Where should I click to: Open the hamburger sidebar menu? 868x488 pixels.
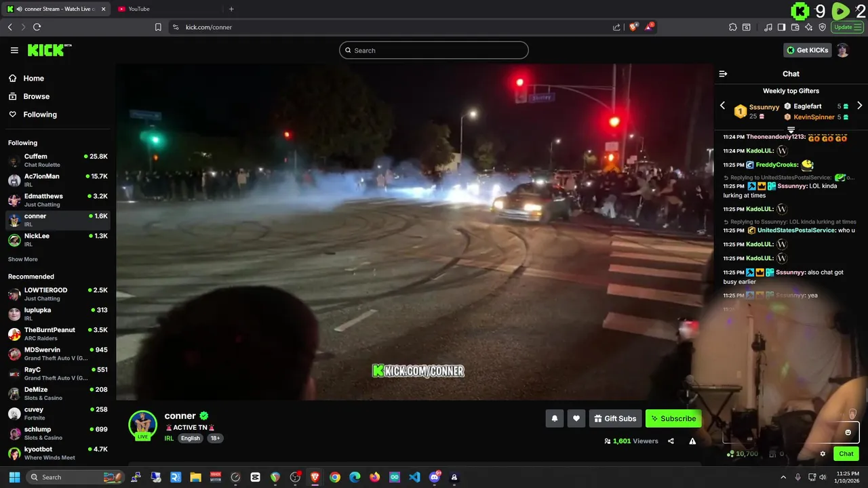pos(14,50)
